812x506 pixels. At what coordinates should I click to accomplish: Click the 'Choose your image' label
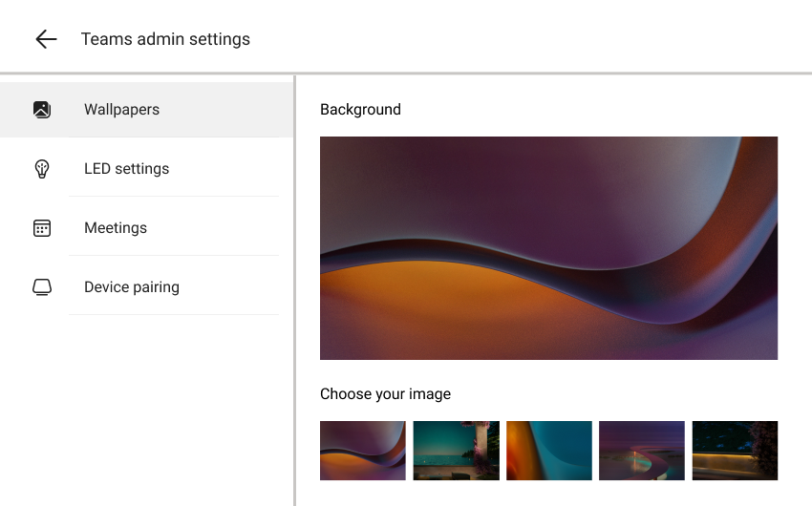tap(385, 394)
